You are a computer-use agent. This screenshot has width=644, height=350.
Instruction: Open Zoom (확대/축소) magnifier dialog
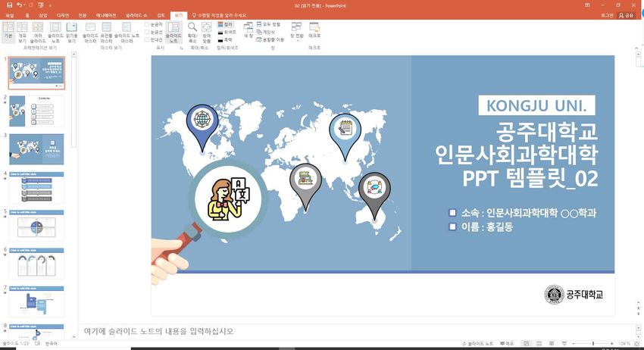(192, 33)
